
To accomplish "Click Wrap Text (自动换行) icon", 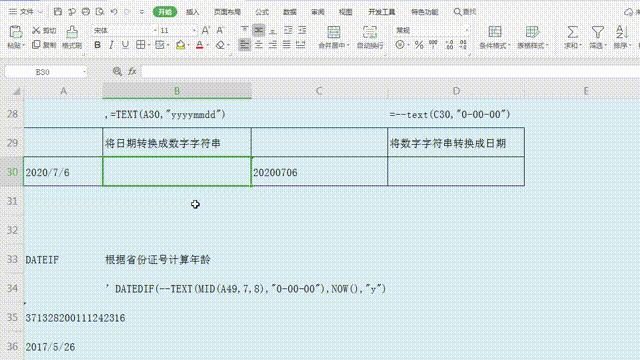I will 370,32.
